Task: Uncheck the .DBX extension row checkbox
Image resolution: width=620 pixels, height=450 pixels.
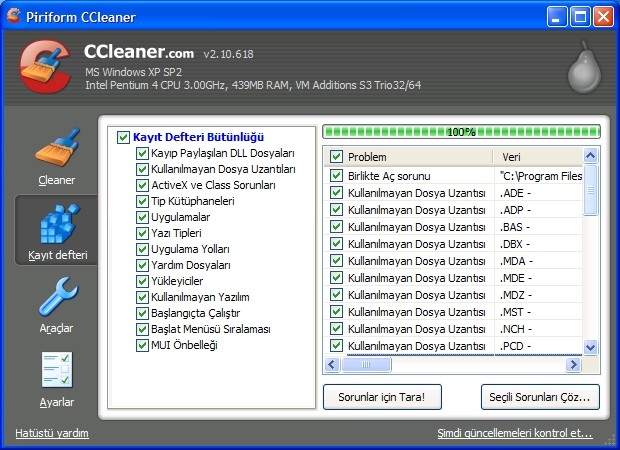Action: 336,244
